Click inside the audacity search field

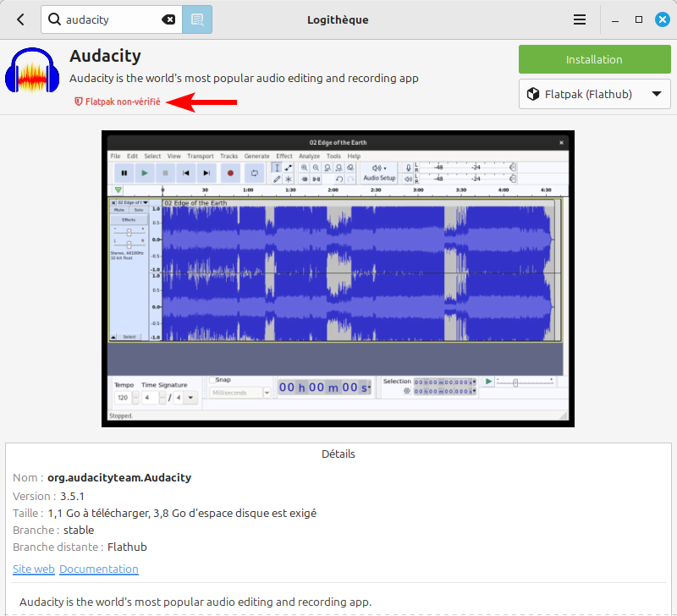point(110,19)
